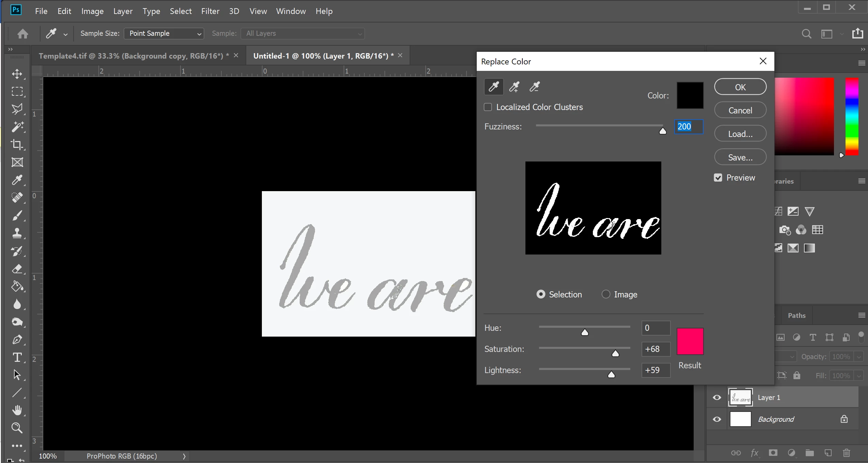Screen dimensions: 868x463
Task: Hide Layer 1 with eye icon
Action: 717,397
